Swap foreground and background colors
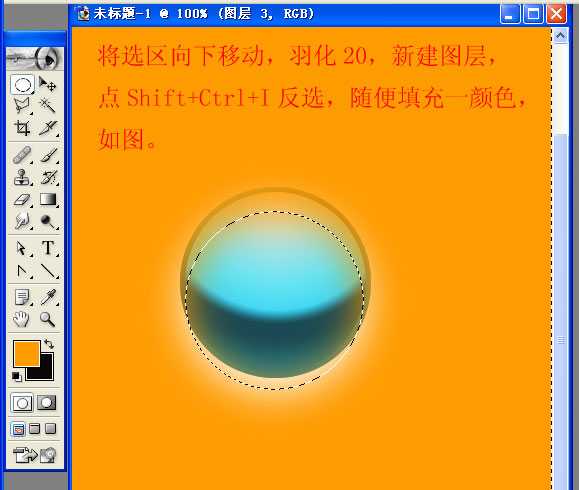The height and width of the screenshot is (490, 579). tap(49, 344)
